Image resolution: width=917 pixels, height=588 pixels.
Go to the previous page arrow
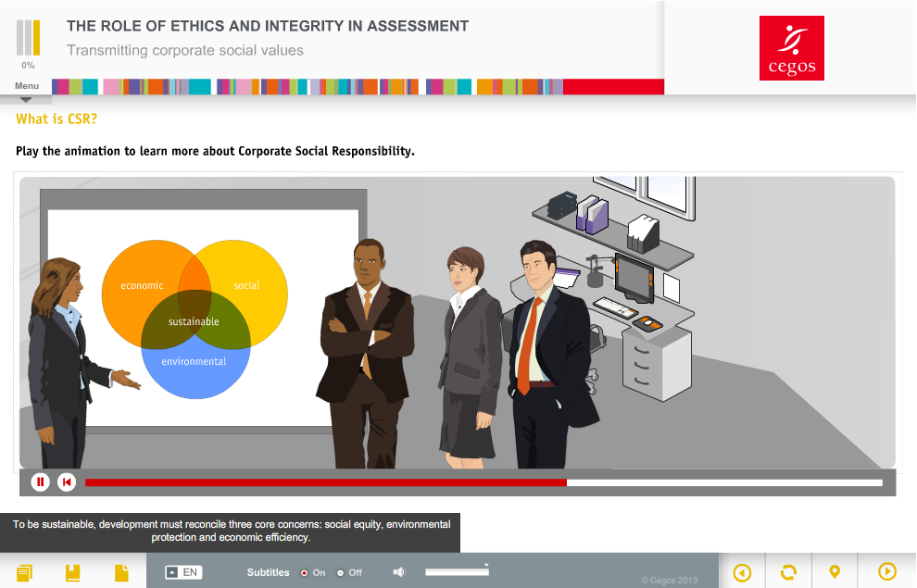coord(742,572)
